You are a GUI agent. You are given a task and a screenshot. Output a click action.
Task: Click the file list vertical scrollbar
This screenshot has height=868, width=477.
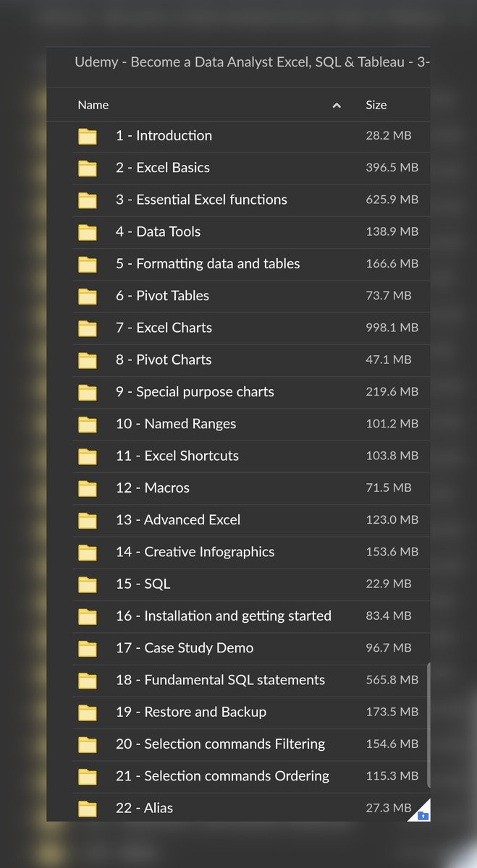pyautogui.click(x=429, y=725)
